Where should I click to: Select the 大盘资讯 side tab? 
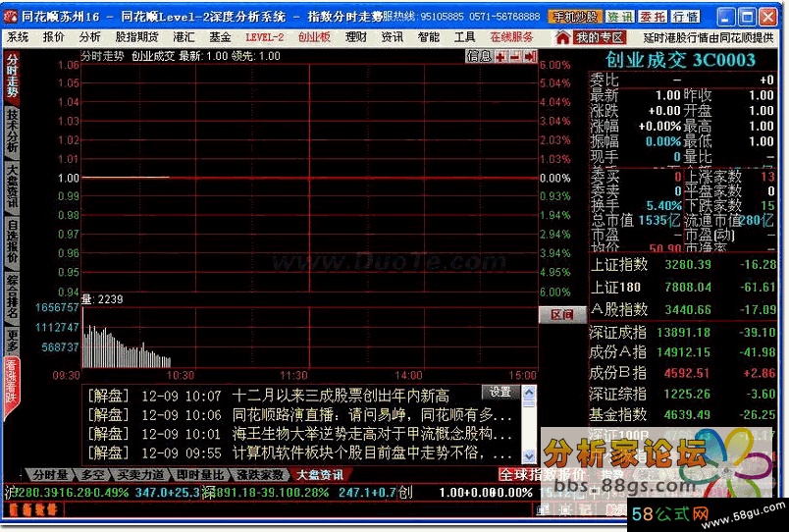click(x=12, y=186)
